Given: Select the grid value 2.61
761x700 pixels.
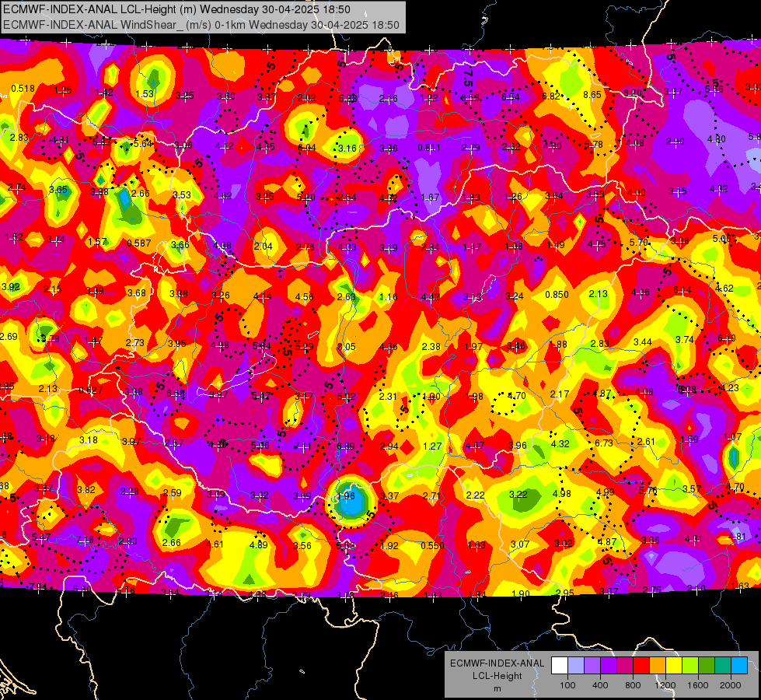Looking at the screenshot, I should point(646,442).
